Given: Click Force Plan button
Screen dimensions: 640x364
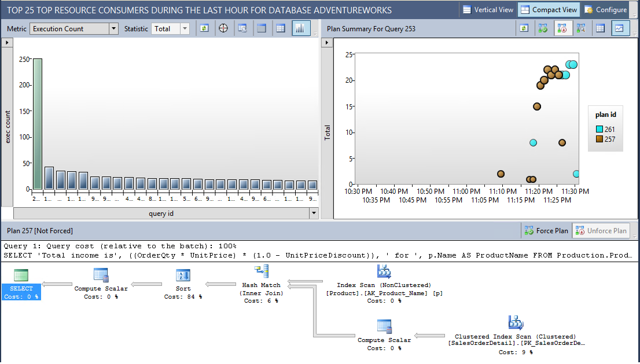Looking at the screenshot, I should 546,231.
